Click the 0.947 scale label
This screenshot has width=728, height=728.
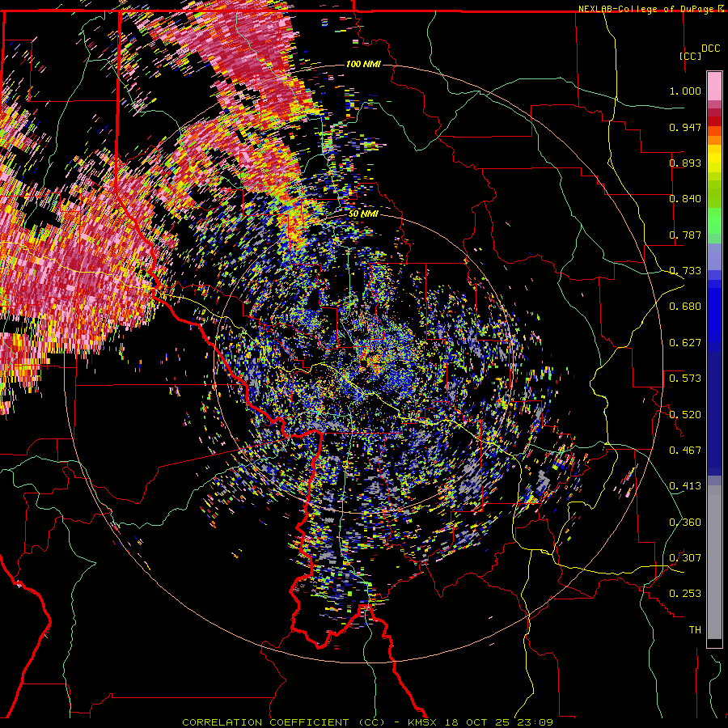pos(685,127)
